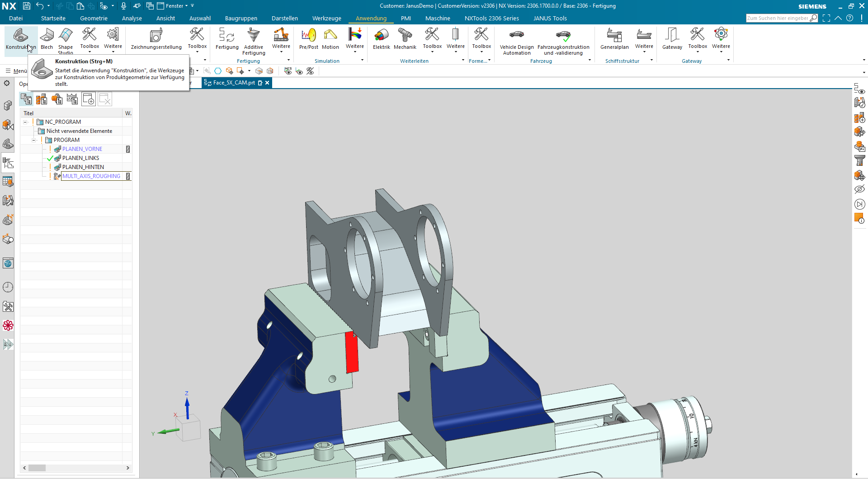Open the Pre/Post simulation application

(x=309, y=39)
